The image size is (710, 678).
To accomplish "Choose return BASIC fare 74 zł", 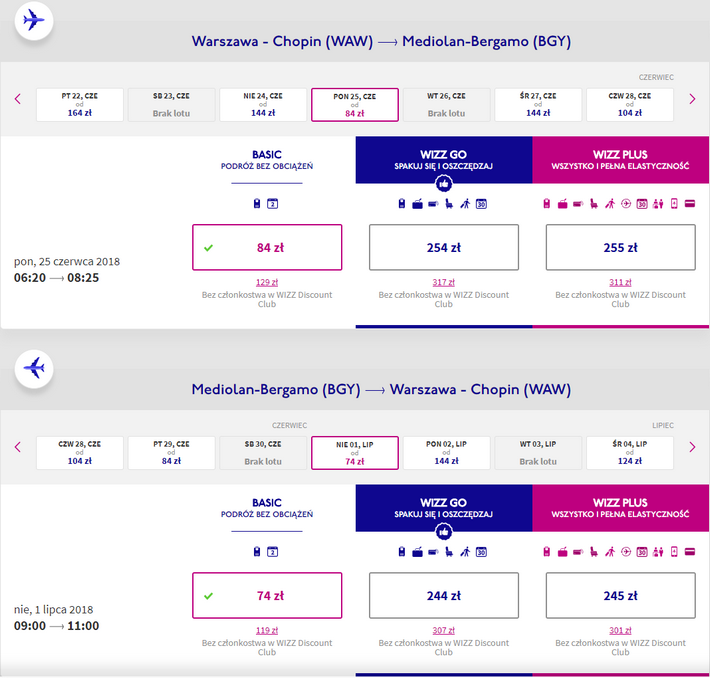I will tap(267, 596).
